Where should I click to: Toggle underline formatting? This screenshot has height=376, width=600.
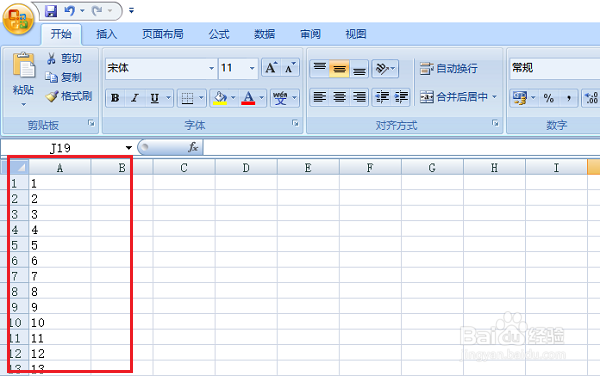tap(155, 98)
